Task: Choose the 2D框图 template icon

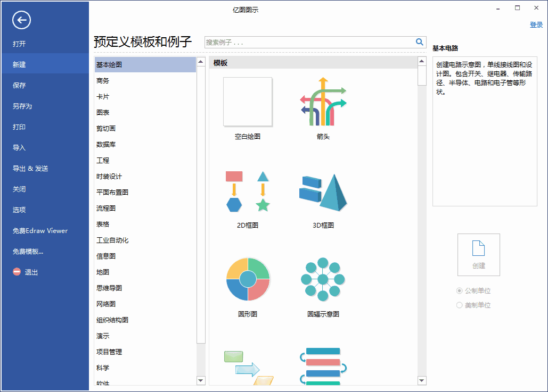Action: (248, 191)
